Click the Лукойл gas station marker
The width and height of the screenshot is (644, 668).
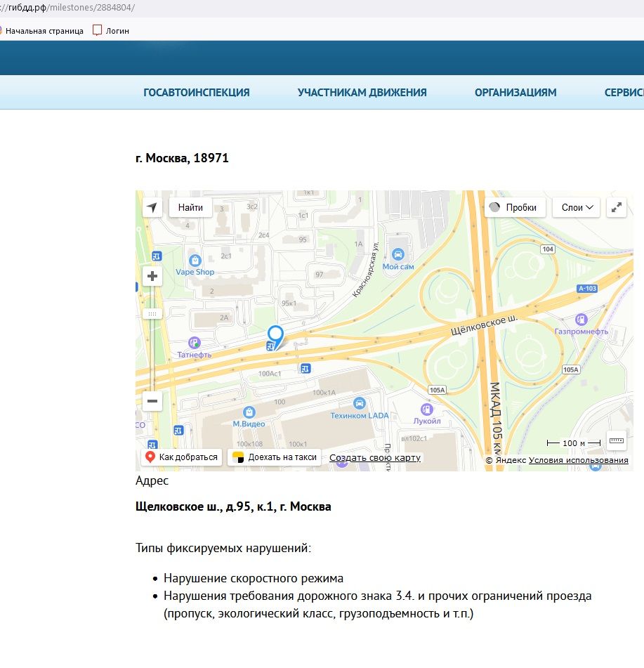click(426, 409)
